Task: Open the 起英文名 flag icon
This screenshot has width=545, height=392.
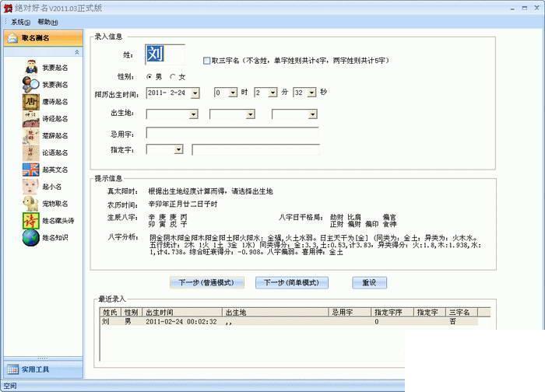Action: 31,170
